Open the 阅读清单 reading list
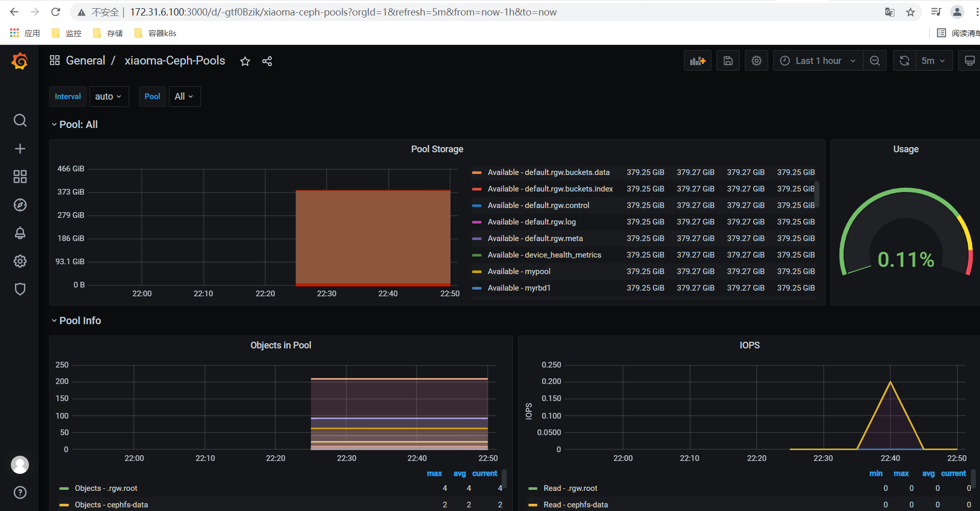980x511 pixels. (958, 33)
